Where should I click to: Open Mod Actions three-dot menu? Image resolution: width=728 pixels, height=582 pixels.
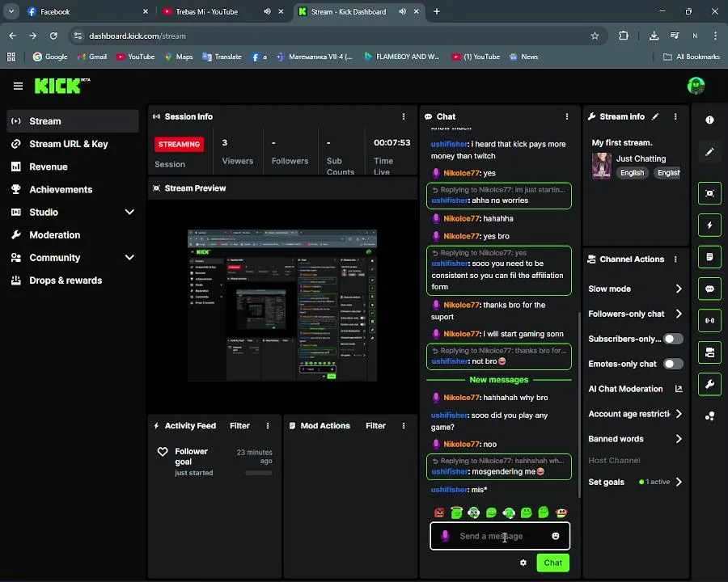[x=404, y=426]
